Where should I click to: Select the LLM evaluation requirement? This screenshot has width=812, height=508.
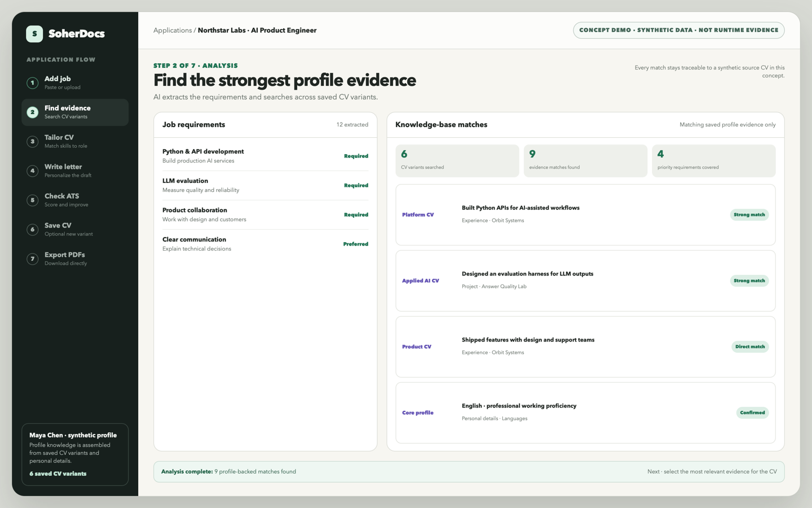(x=265, y=185)
